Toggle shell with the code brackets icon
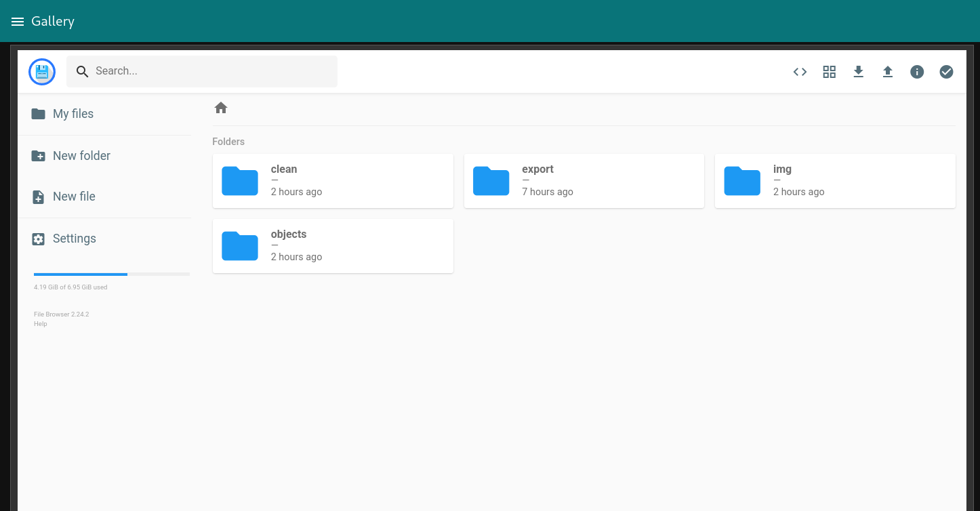This screenshot has width=980, height=511. pos(800,72)
